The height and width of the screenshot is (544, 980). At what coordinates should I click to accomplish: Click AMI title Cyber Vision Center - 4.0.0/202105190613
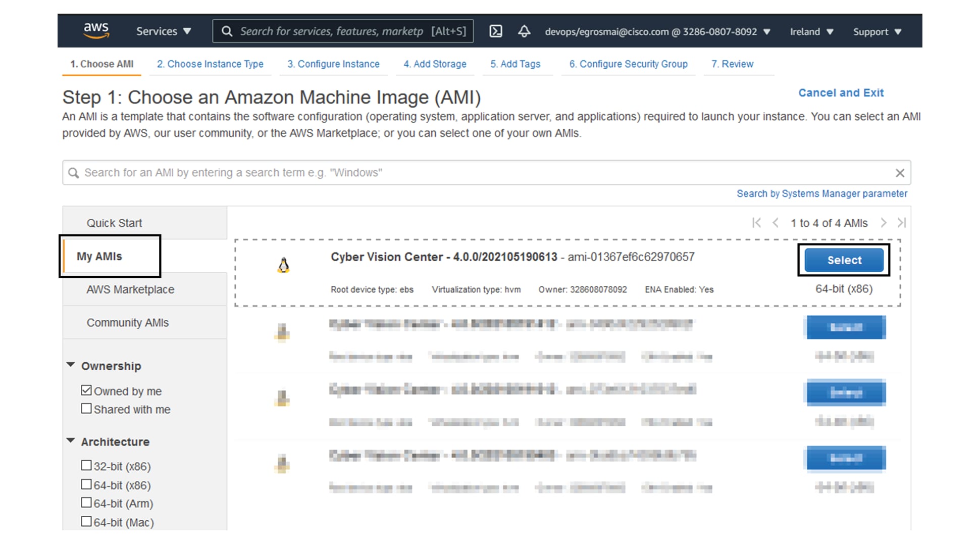444,257
